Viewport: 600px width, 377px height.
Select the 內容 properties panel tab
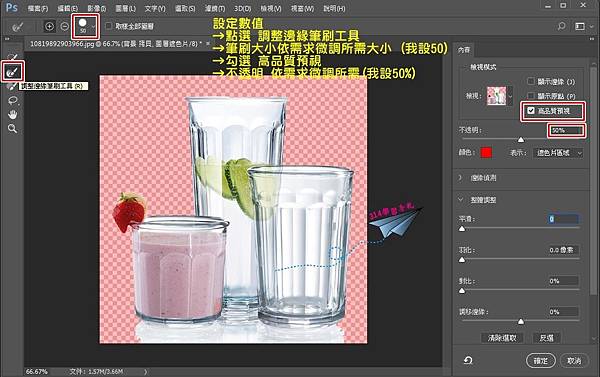(464, 50)
